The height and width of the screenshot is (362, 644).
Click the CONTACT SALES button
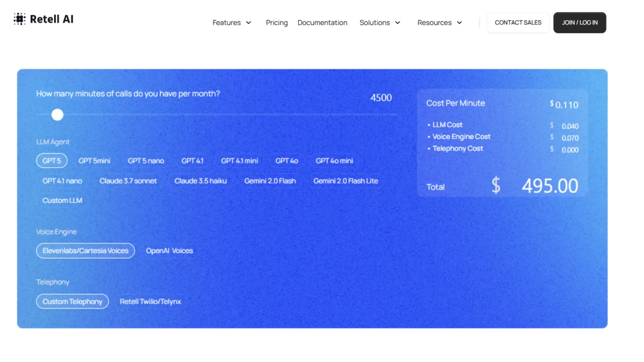pyautogui.click(x=518, y=23)
